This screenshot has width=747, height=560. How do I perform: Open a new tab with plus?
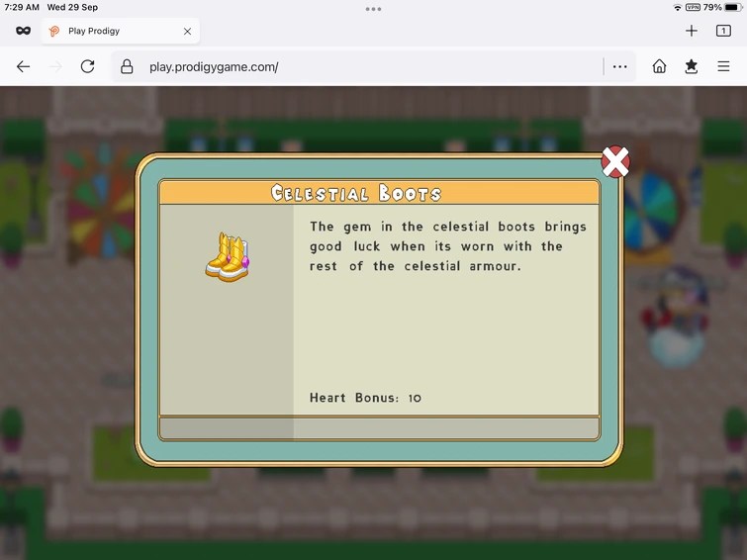(692, 31)
